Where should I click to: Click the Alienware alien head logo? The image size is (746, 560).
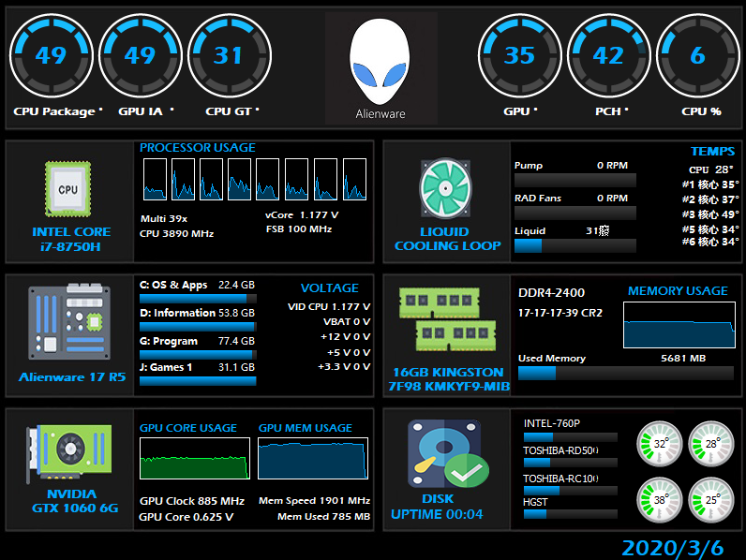[380, 63]
